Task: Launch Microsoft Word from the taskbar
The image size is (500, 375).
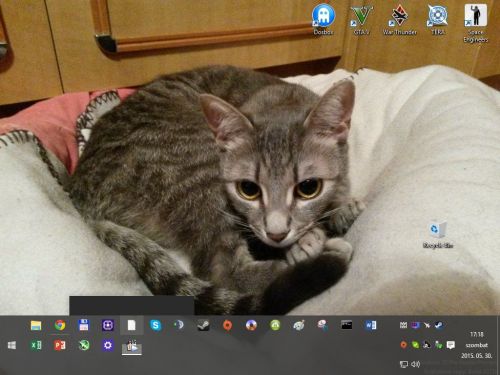Action: 371,325
